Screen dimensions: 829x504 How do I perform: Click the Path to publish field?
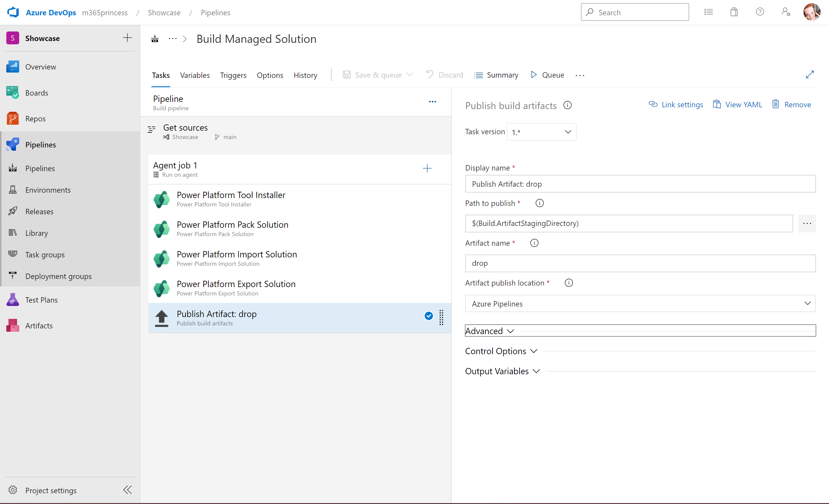(x=629, y=223)
